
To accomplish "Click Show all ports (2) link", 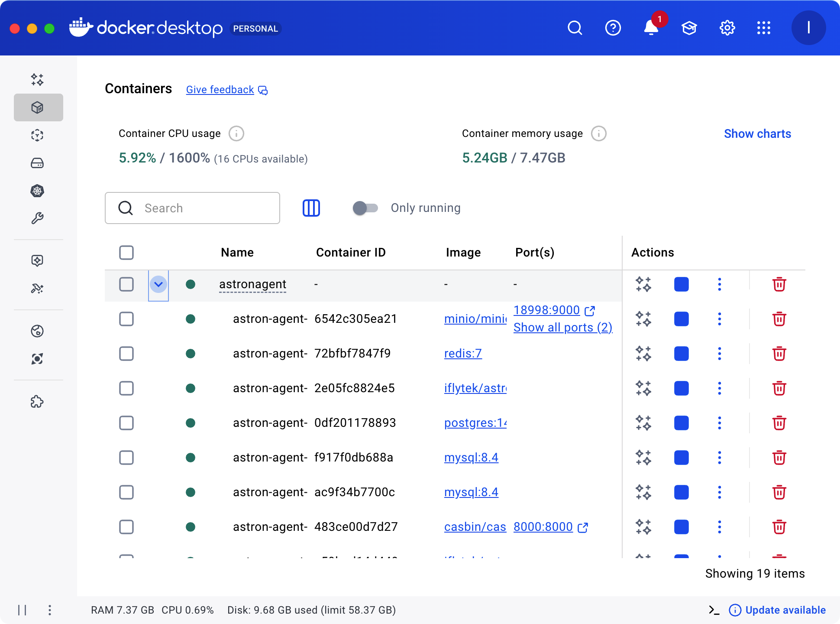I will (x=562, y=328).
